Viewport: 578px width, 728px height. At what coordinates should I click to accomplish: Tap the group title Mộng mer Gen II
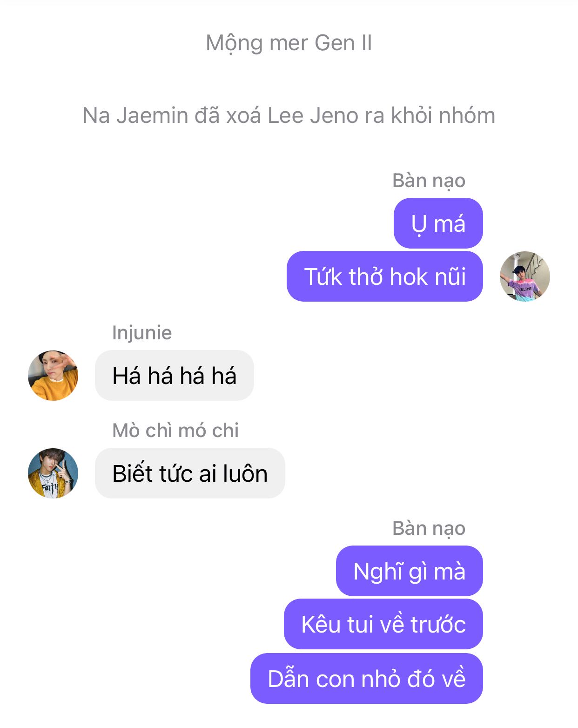pos(289,43)
